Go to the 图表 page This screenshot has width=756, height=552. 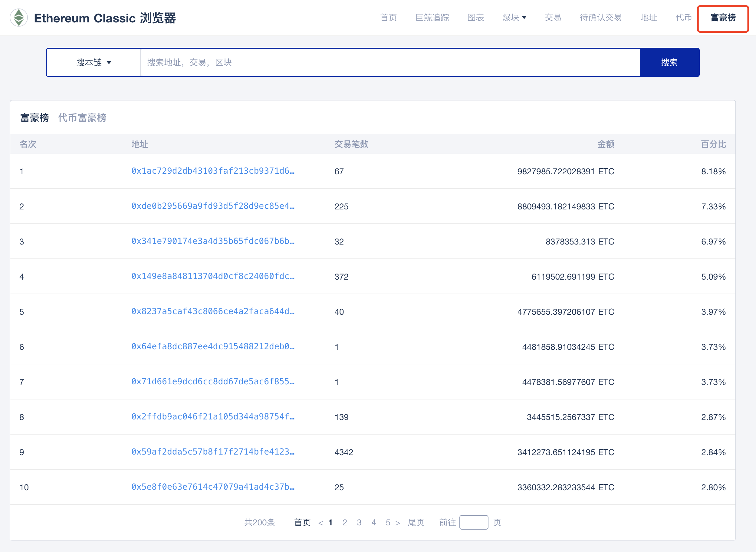pyautogui.click(x=475, y=18)
